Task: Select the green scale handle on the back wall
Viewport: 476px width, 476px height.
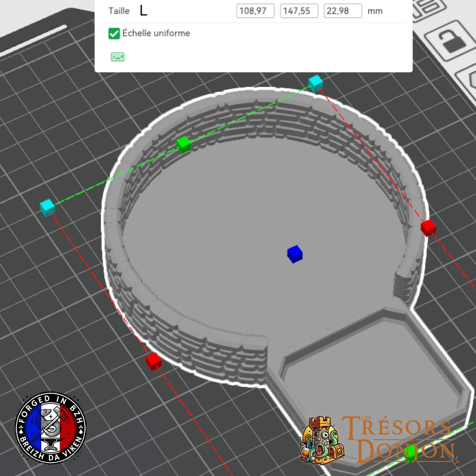Action: pos(183,144)
